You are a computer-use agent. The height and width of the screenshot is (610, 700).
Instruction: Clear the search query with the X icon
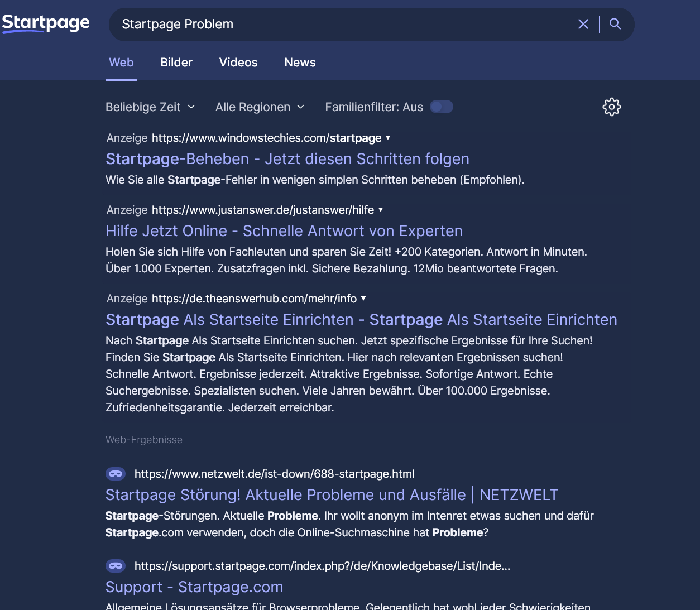[583, 24]
